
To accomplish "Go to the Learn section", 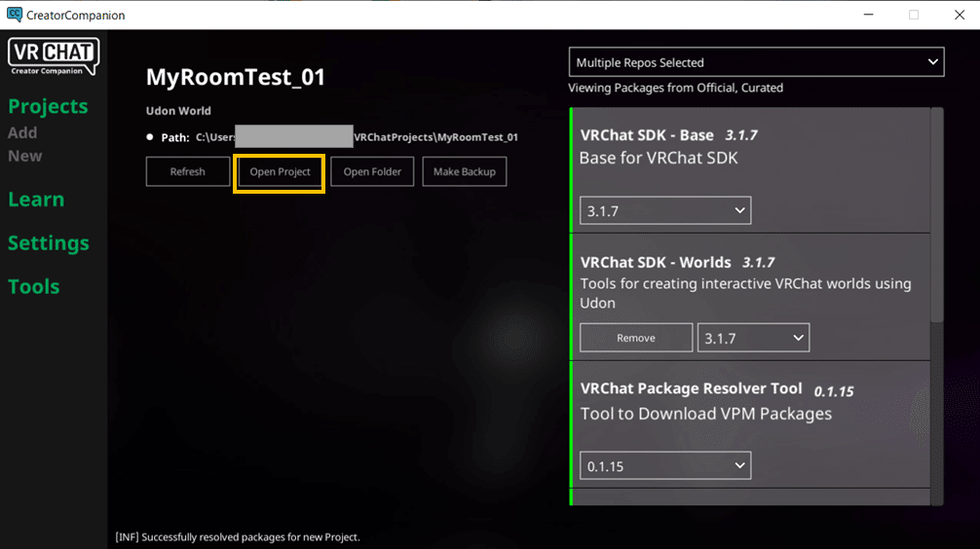I will coord(36,200).
